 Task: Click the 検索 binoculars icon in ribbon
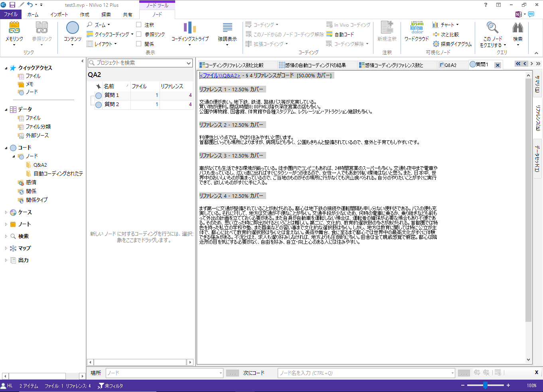click(x=517, y=28)
